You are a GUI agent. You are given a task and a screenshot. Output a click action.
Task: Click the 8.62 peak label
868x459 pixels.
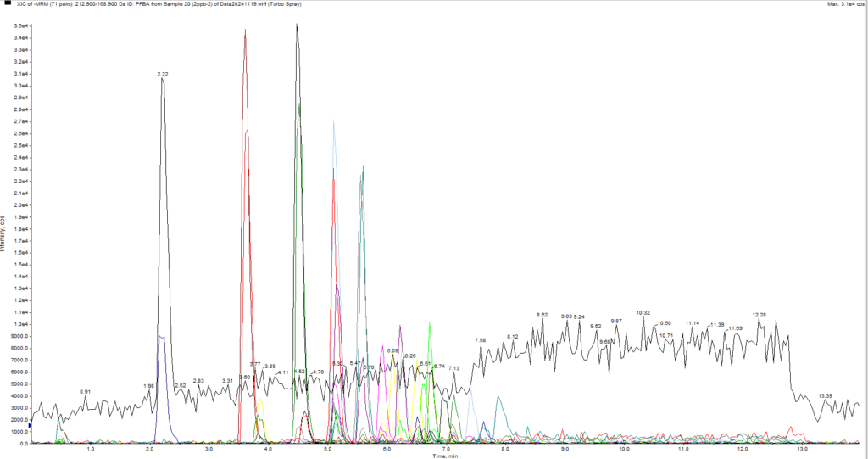[x=542, y=315]
